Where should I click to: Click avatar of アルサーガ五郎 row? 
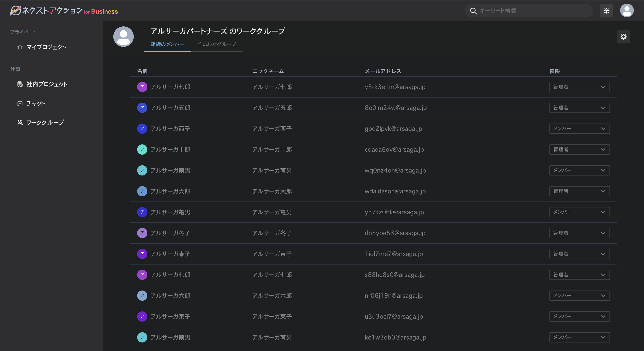point(142,108)
